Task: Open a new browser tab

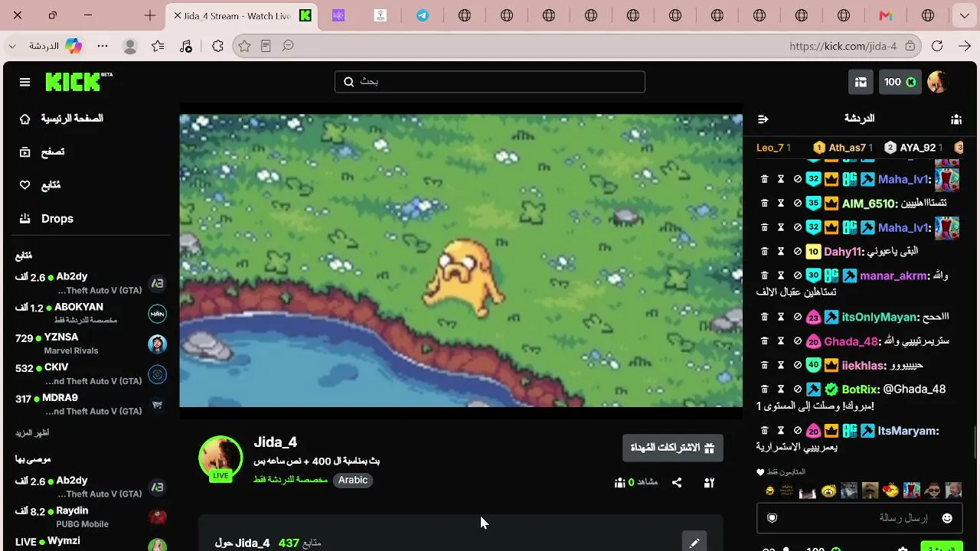Action: click(x=150, y=15)
